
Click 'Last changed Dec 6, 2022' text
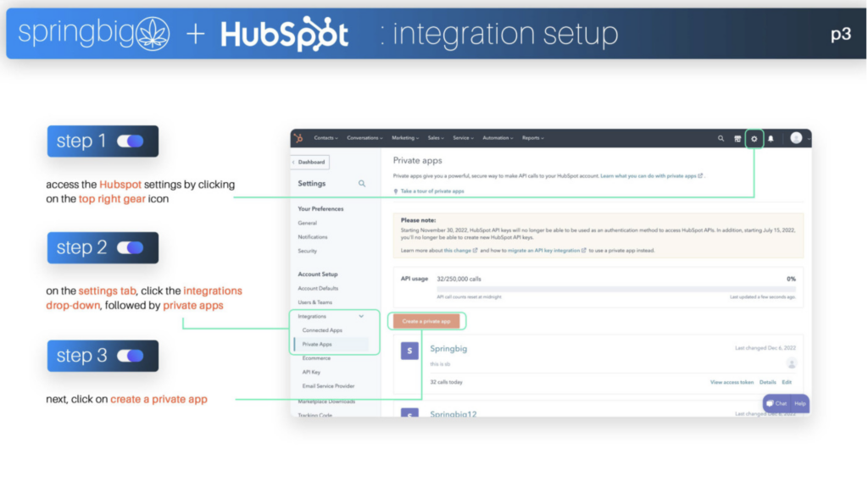pyautogui.click(x=765, y=348)
